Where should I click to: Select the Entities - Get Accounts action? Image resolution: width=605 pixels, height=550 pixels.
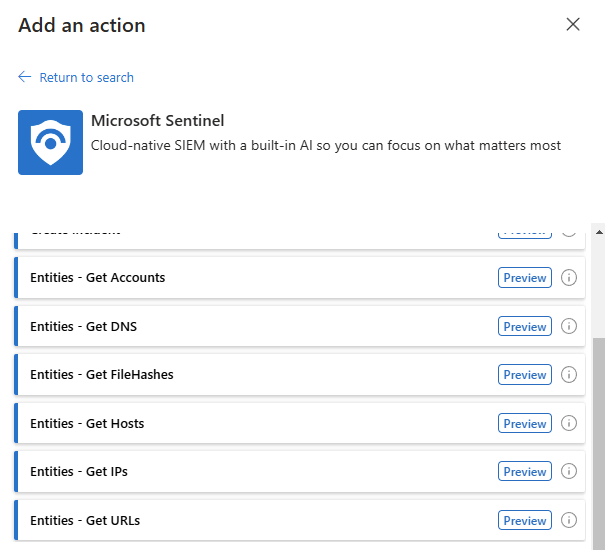pos(98,278)
